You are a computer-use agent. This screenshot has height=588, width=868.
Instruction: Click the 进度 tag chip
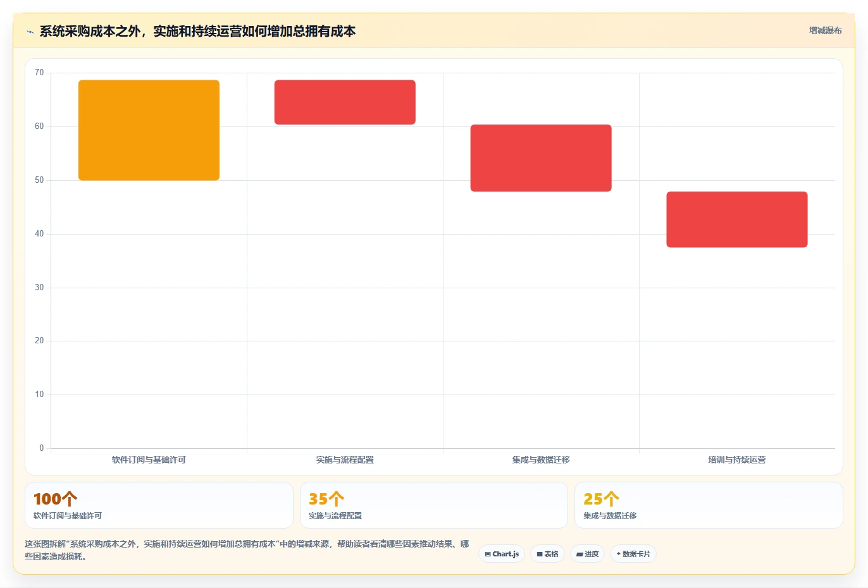(587, 554)
